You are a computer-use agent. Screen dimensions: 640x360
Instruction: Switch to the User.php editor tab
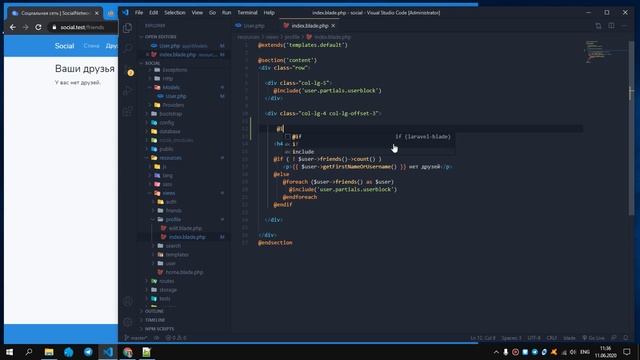click(x=250, y=26)
